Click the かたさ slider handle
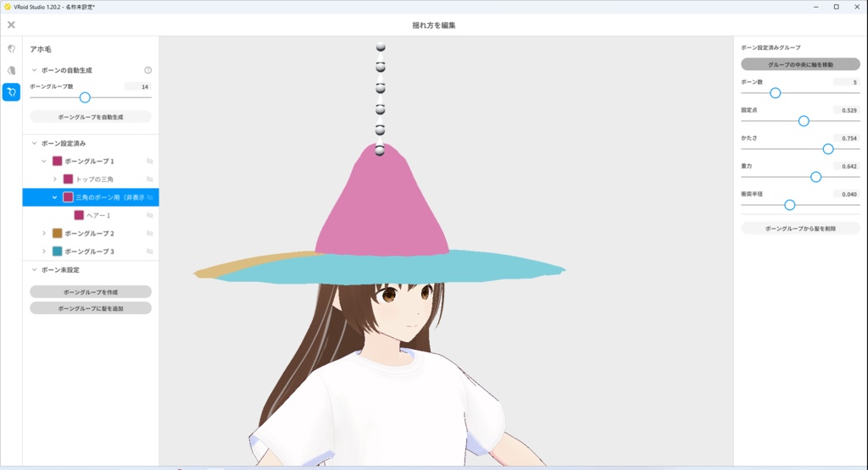The width and height of the screenshot is (868, 470). [828, 149]
